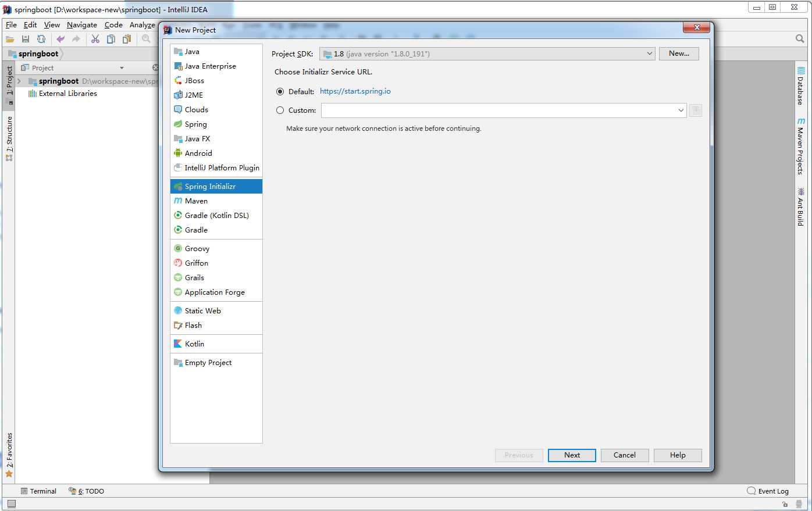This screenshot has width=812, height=511.
Task: Select the Default Initializr URL radio button
Action: [x=280, y=92]
